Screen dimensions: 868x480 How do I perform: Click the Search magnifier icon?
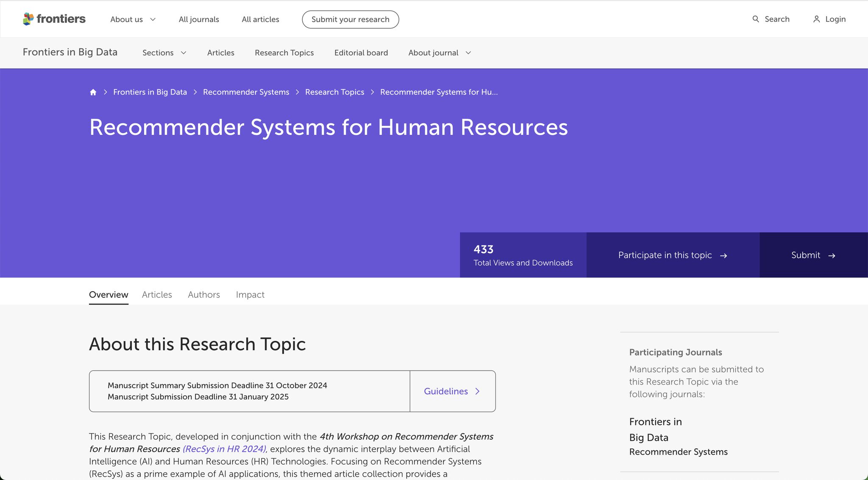tap(755, 19)
